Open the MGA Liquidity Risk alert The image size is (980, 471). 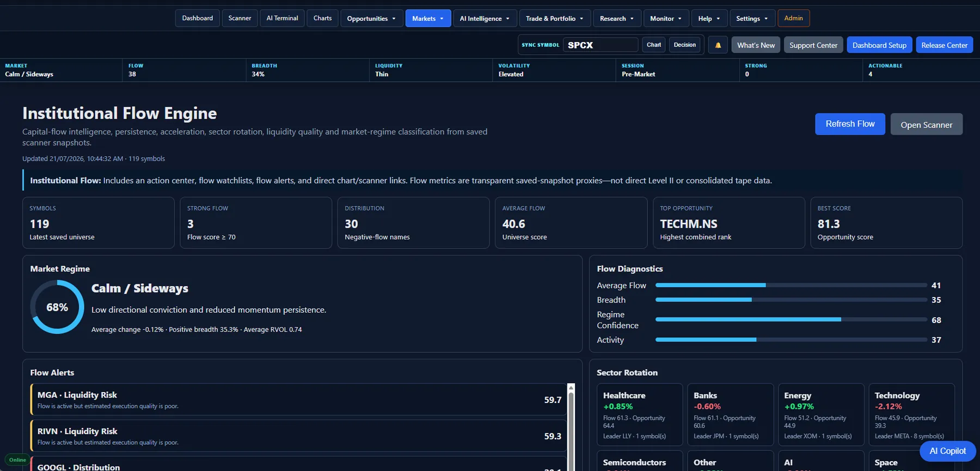[x=298, y=400]
